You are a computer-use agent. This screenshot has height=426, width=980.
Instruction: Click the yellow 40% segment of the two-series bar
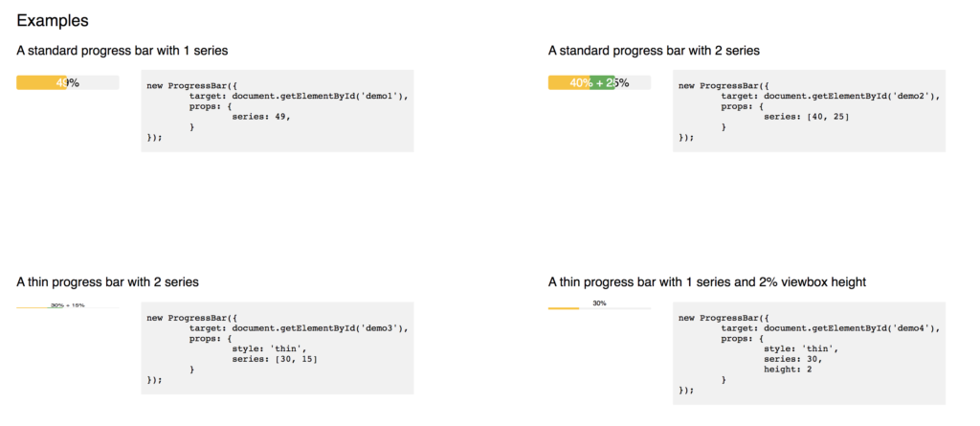click(x=567, y=83)
